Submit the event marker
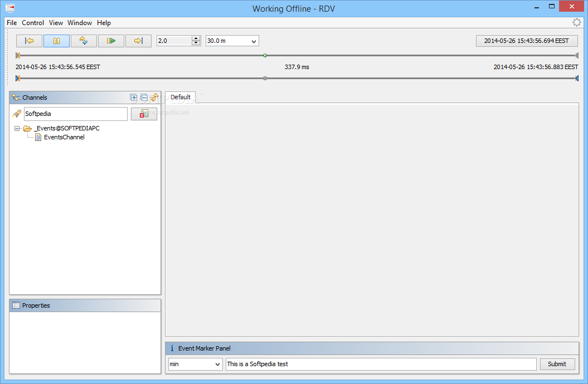 [x=557, y=364]
